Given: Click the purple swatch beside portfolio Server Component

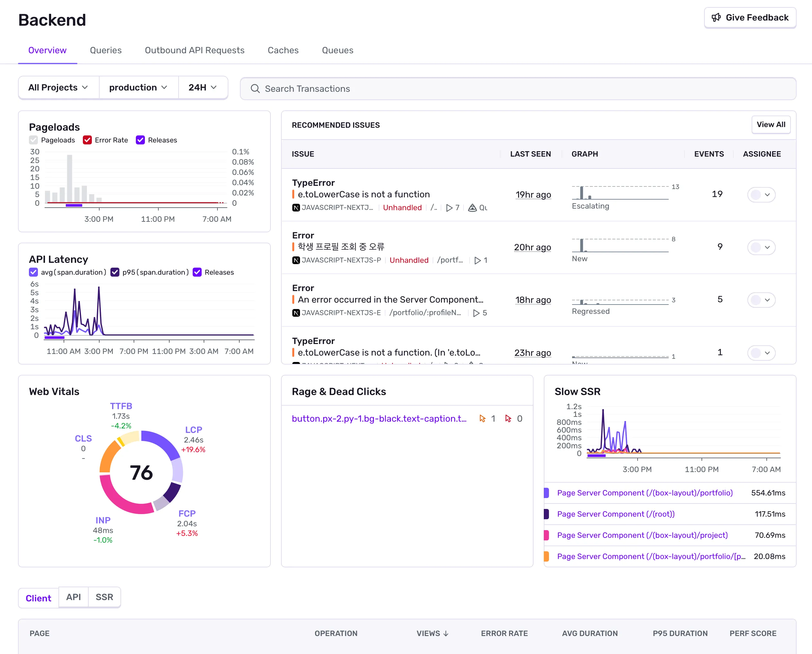Looking at the screenshot, I should (x=546, y=493).
